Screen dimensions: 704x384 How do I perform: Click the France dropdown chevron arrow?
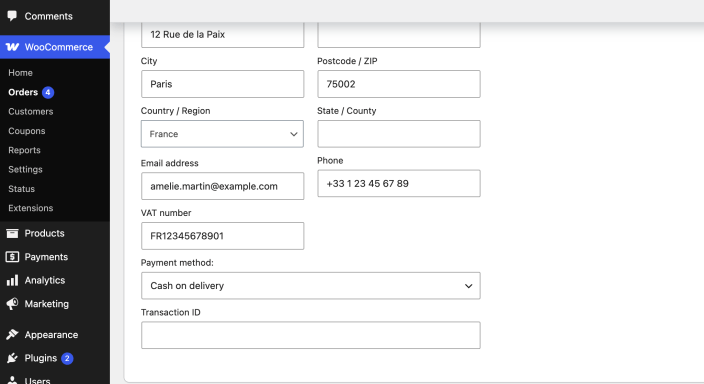(x=294, y=134)
